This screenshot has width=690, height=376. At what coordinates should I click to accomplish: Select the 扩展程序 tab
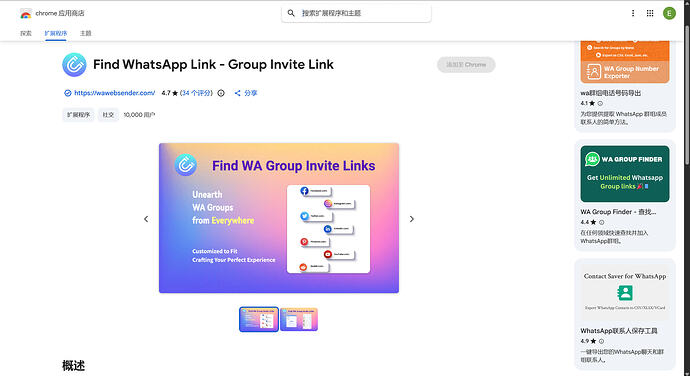coord(55,33)
